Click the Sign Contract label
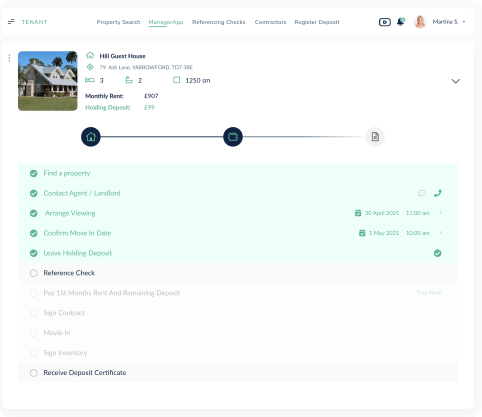 click(64, 313)
